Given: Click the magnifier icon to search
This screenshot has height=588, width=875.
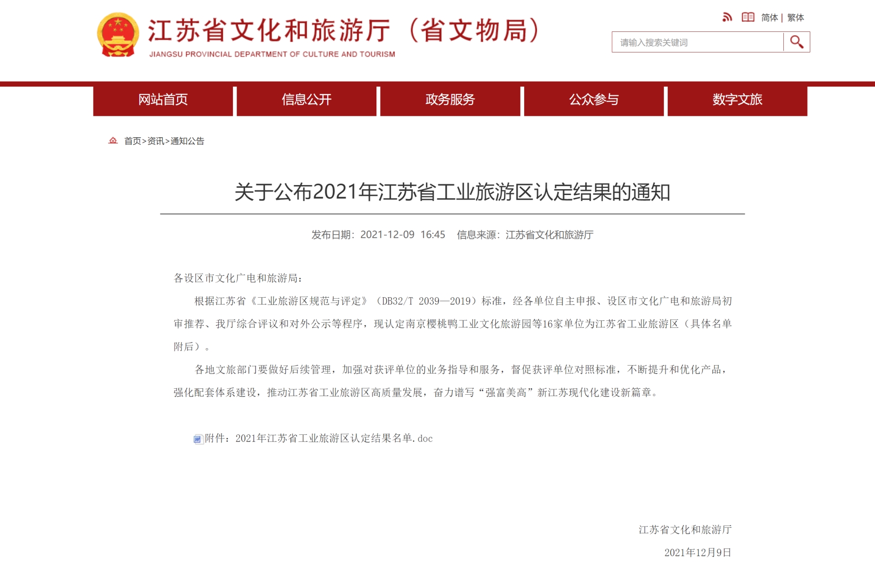Looking at the screenshot, I should (796, 42).
